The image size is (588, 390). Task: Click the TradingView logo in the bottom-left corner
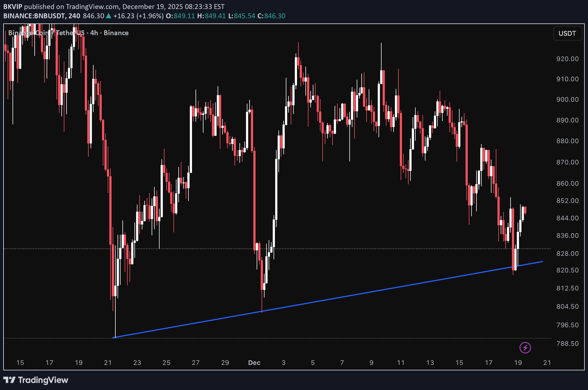35,380
